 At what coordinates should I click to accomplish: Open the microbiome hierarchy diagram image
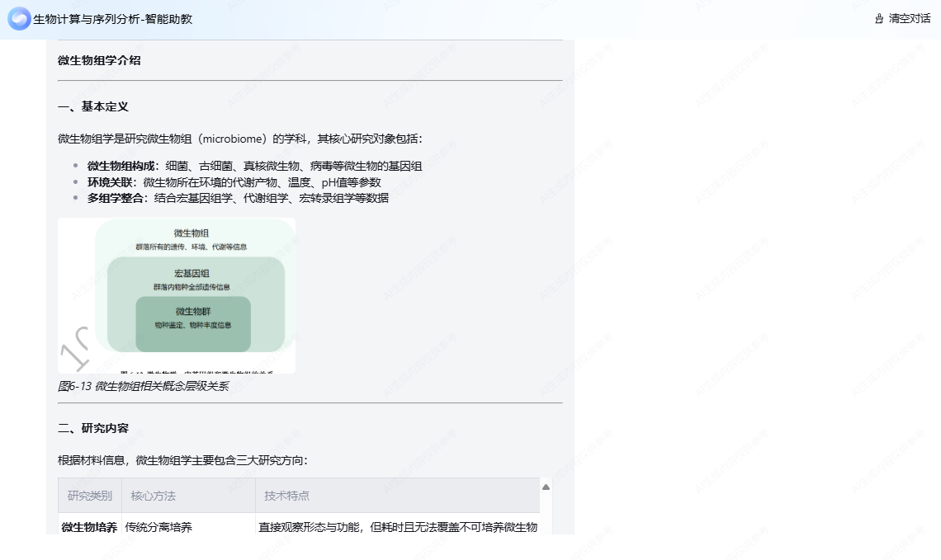point(177,295)
